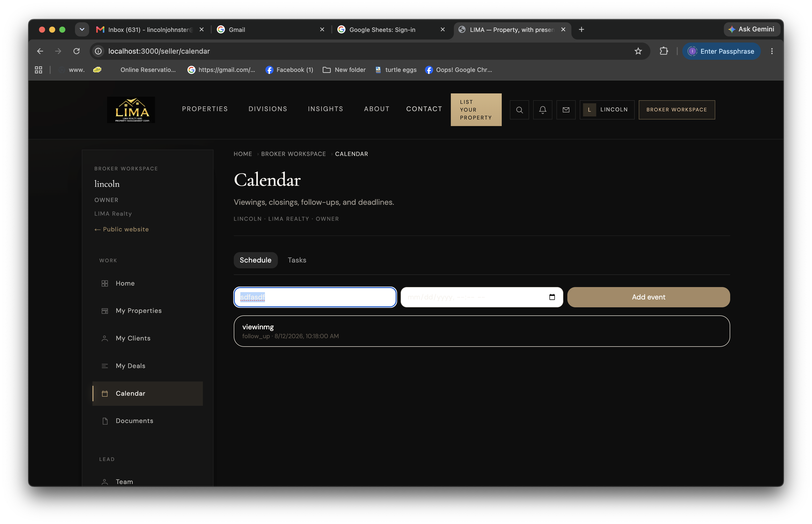Click the My Clients person icon

(x=105, y=338)
